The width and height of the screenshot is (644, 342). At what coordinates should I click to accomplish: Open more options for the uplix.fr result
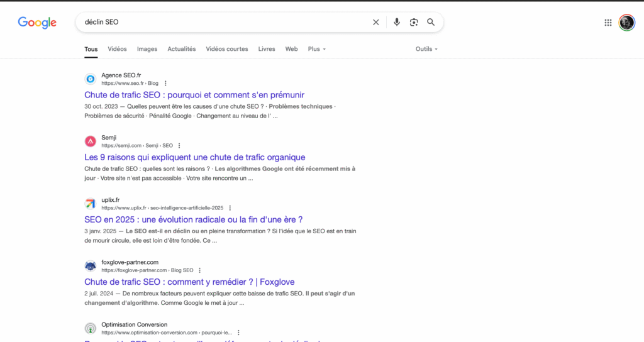tap(230, 208)
